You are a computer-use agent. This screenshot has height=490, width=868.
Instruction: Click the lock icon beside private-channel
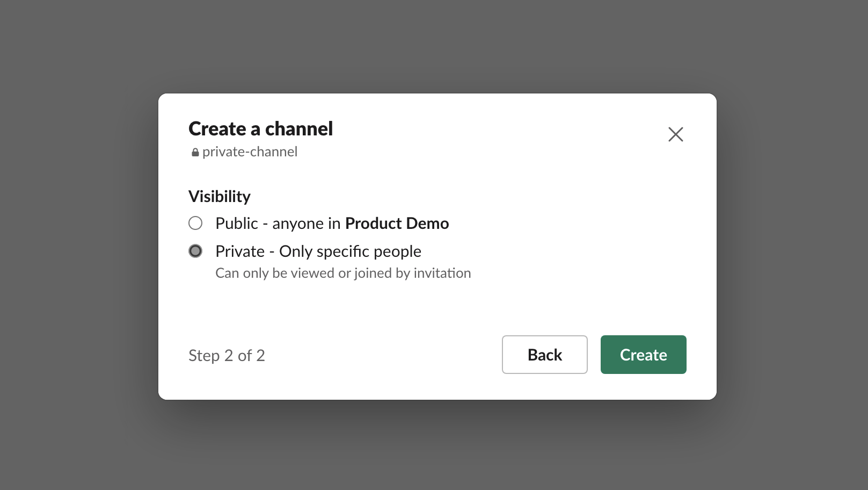(195, 153)
